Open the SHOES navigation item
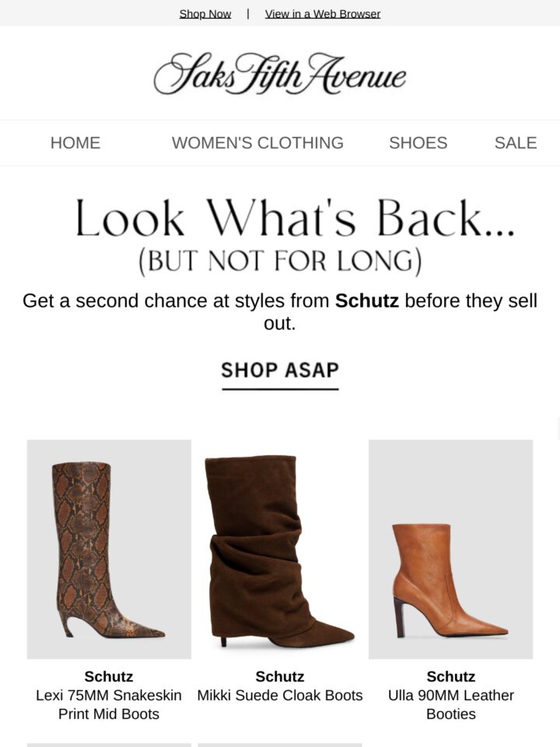This screenshot has width=560, height=747. coord(418,142)
